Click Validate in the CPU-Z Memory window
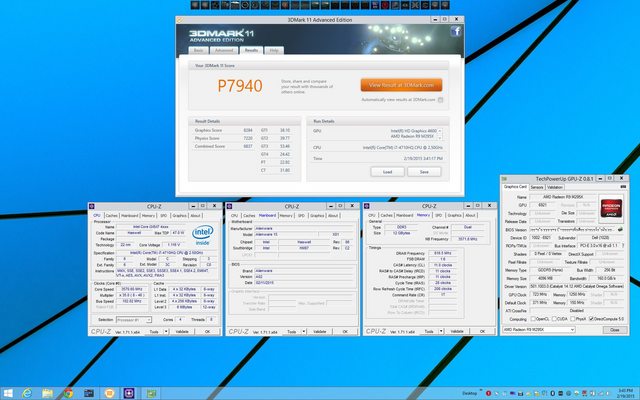This screenshot has height=400, width=640. click(457, 331)
